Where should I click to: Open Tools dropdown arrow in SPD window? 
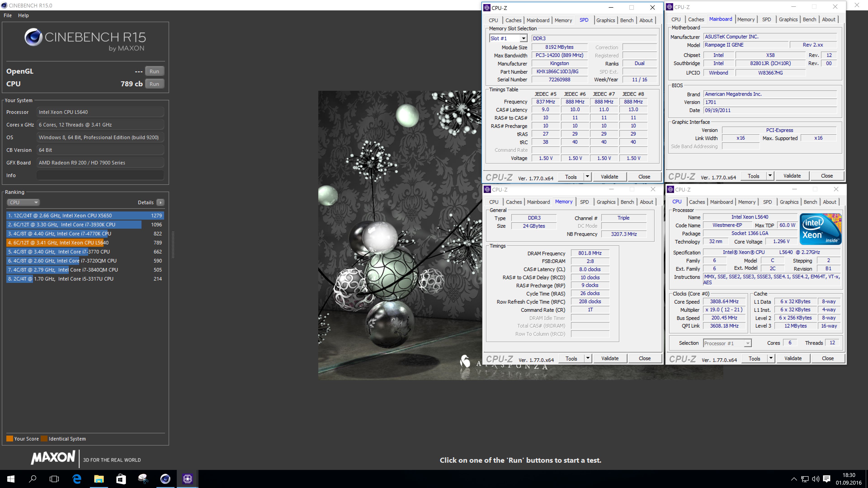[587, 177]
